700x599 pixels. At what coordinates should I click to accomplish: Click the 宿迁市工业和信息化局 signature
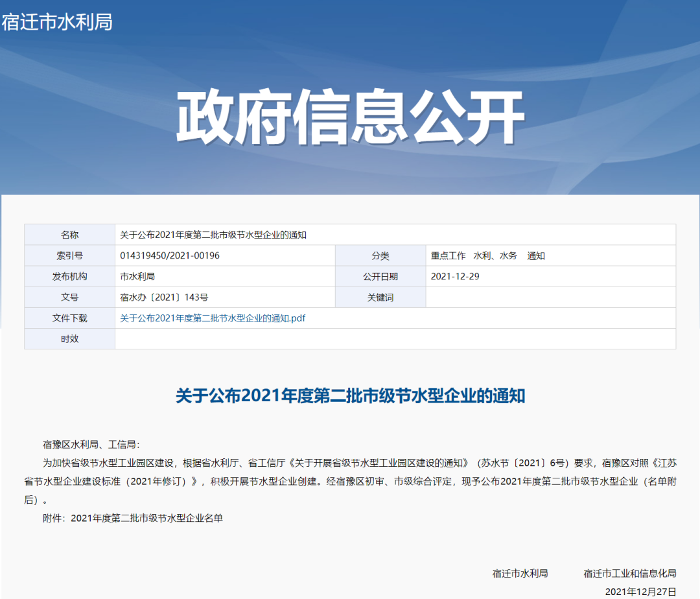(629, 574)
